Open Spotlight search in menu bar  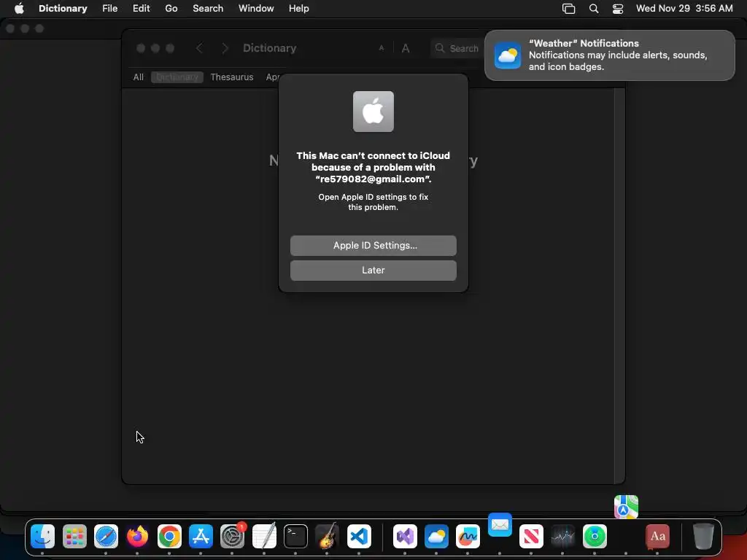(x=594, y=9)
